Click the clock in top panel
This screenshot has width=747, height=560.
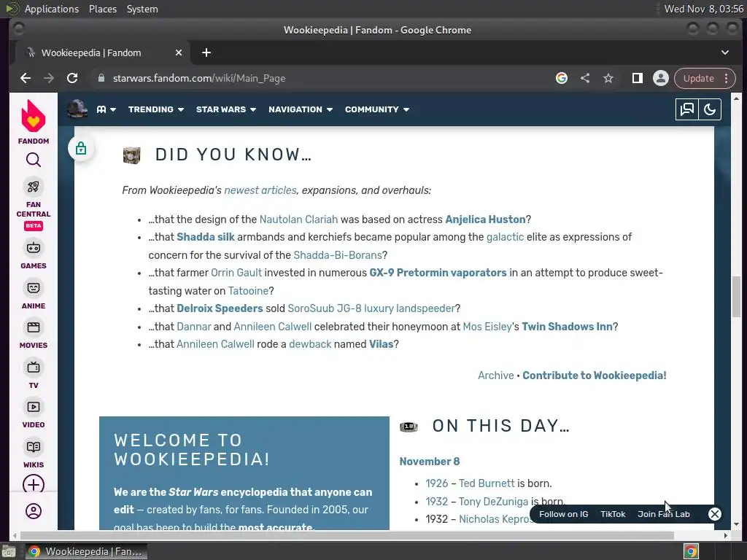click(x=704, y=9)
